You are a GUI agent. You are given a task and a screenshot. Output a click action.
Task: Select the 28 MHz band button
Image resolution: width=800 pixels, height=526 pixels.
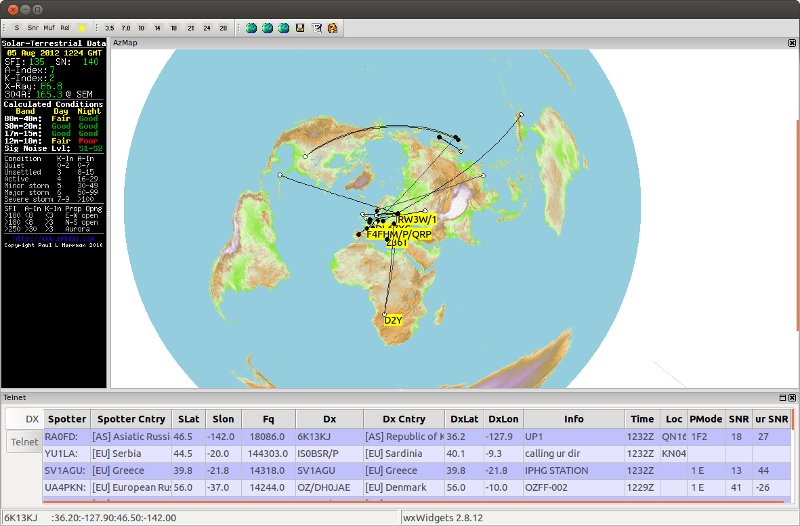223,28
